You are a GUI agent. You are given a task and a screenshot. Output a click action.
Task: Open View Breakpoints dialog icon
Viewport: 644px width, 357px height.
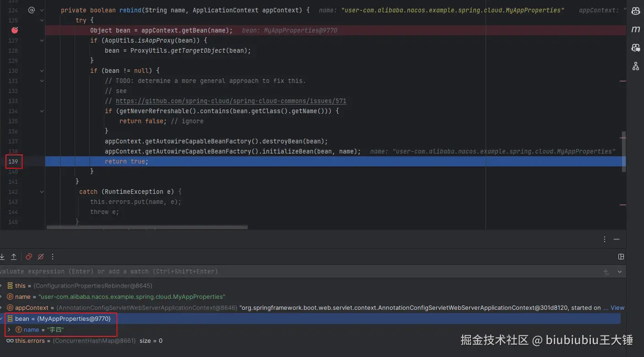pyautogui.click(x=29, y=257)
